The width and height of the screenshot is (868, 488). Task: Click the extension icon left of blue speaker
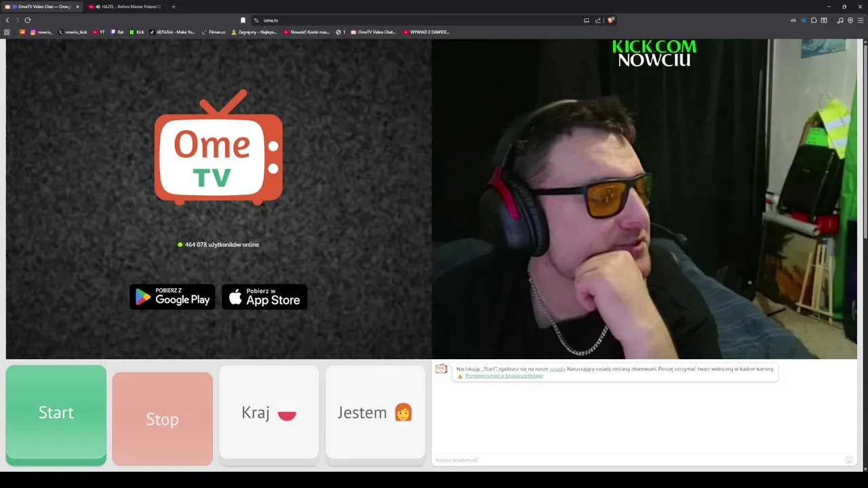793,20
